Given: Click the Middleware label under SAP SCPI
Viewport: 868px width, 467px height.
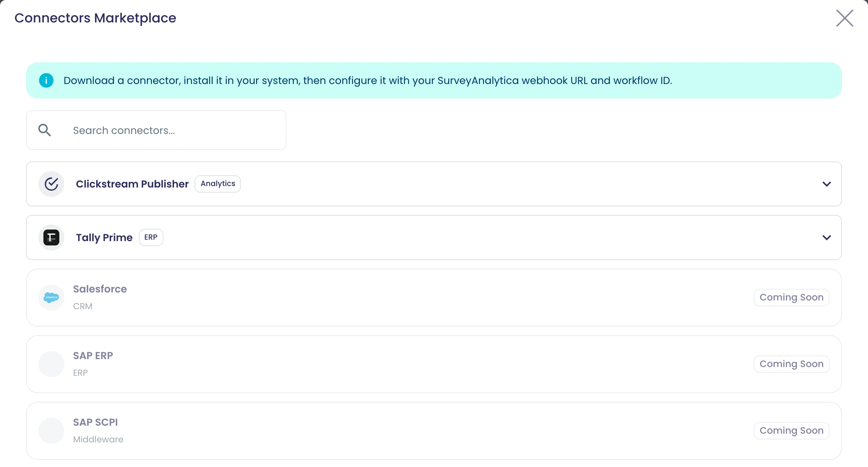Looking at the screenshot, I should coord(98,439).
